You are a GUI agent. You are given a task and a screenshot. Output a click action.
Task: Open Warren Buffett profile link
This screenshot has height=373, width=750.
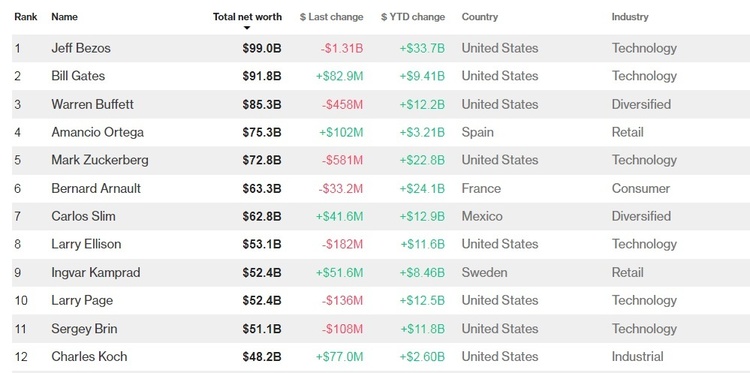[x=92, y=104]
